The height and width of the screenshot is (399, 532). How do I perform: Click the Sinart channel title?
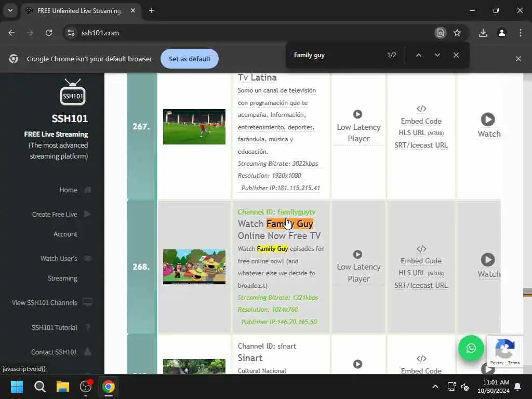pos(250,358)
